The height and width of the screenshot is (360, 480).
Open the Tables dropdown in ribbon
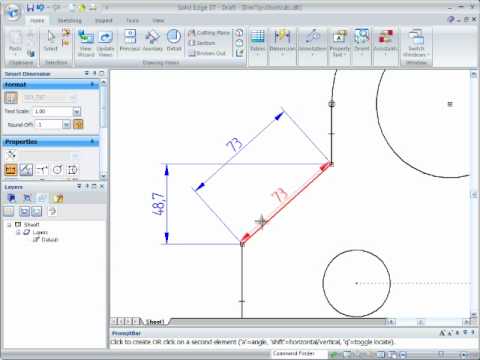coord(258,42)
